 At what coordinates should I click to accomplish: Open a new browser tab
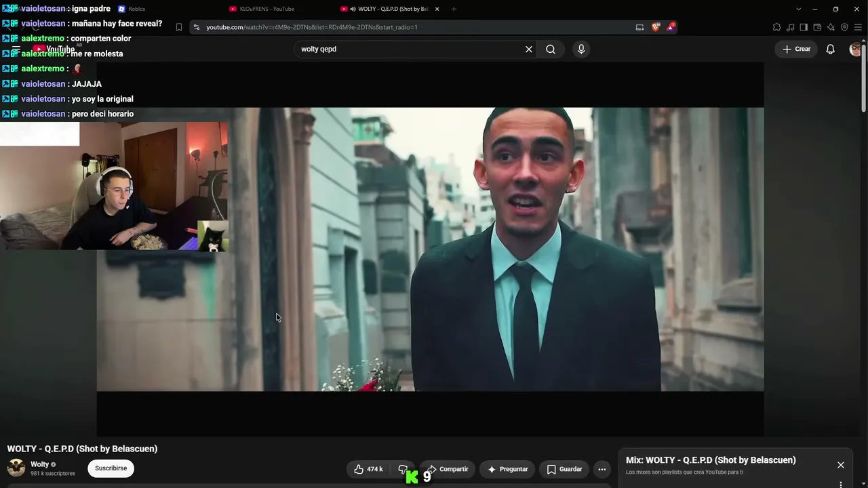[x=454, y=9]
